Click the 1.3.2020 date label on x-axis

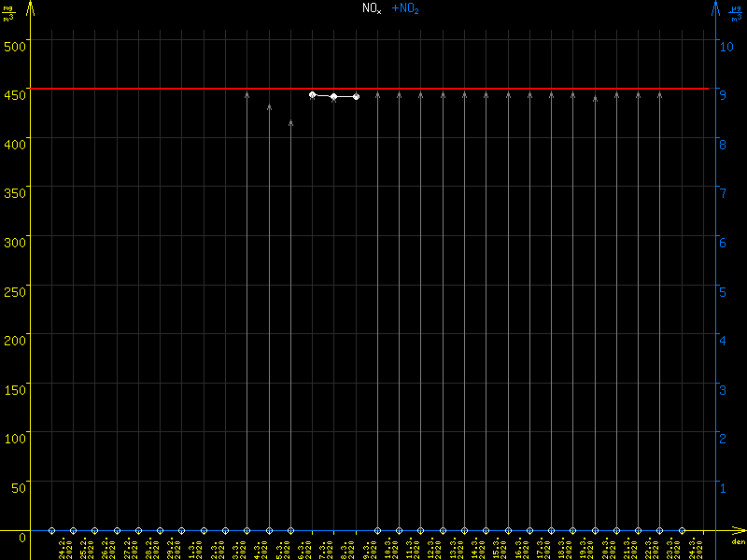pyautogui.click(x=192, y=546)
